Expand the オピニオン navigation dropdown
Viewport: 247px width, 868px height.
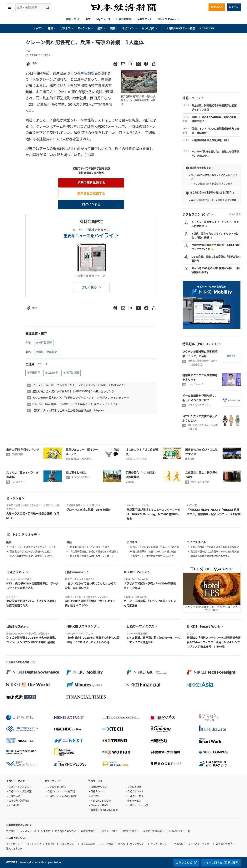click(129, 28)
